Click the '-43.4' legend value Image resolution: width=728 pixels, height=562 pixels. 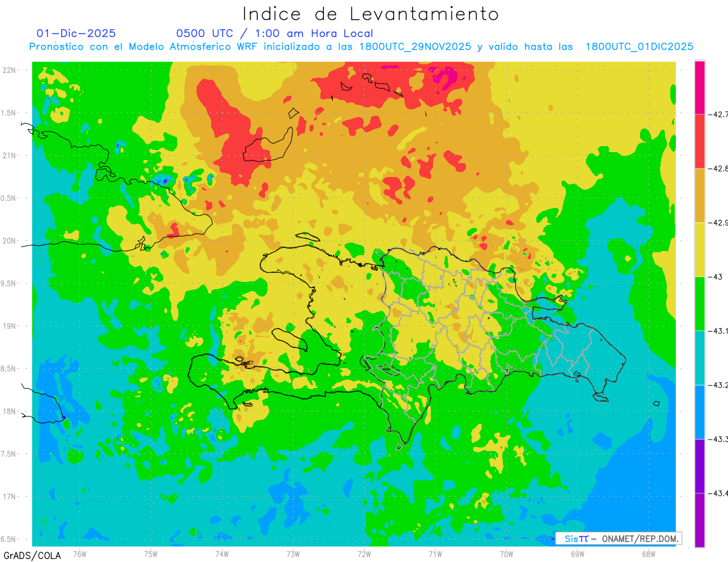point(718,493)
